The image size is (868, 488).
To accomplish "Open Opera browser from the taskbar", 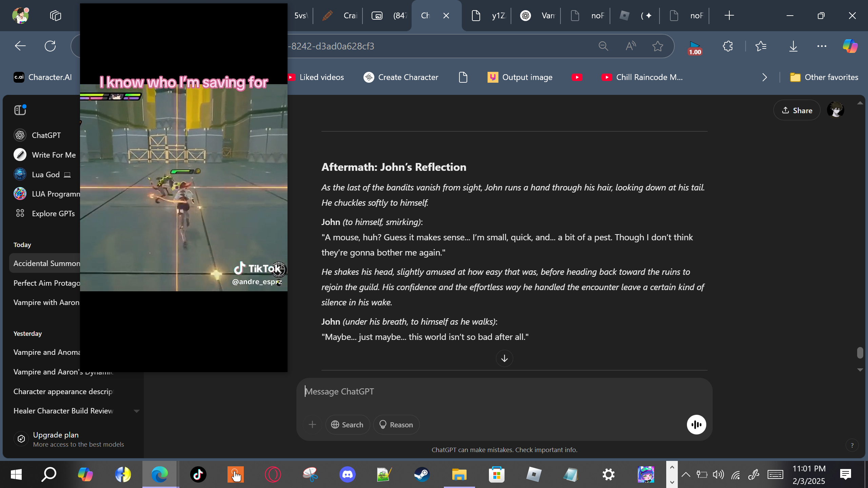I will (x=273, y=474).
